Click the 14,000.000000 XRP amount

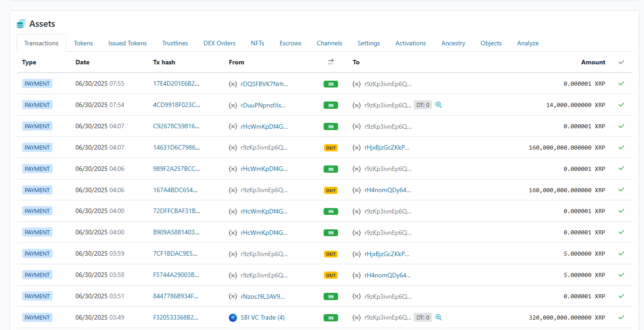coord(576,105)
